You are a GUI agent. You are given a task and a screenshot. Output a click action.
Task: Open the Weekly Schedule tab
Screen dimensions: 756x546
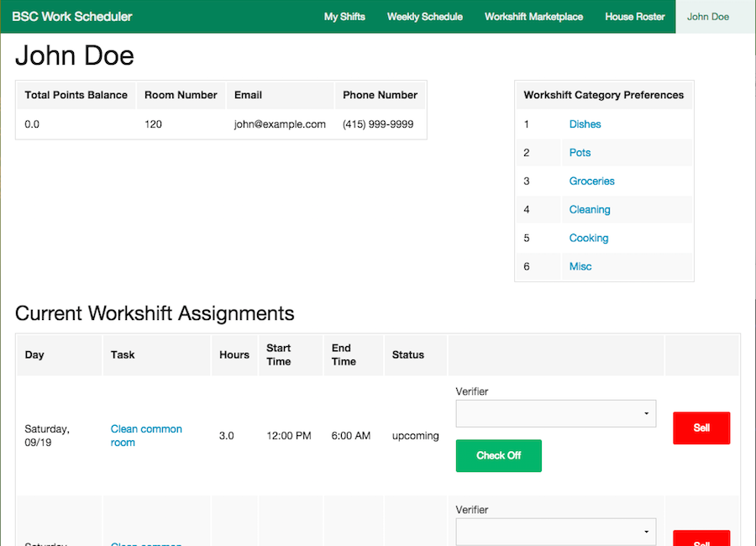425,17
